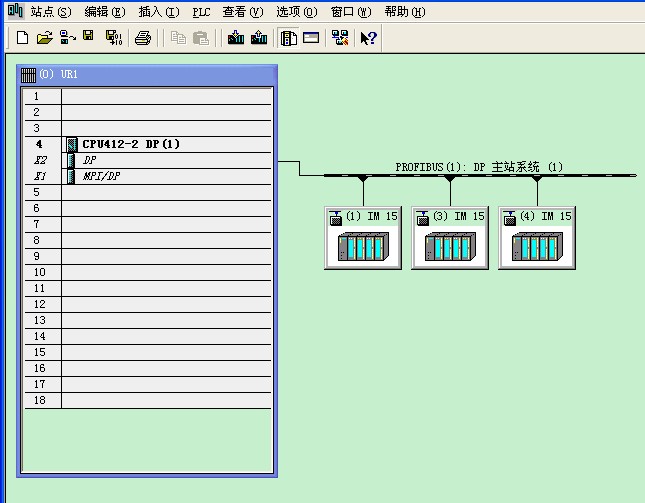Open the 站点(S) menu
This screenshot has height=503, width=645.
click(x=51, y=12)
